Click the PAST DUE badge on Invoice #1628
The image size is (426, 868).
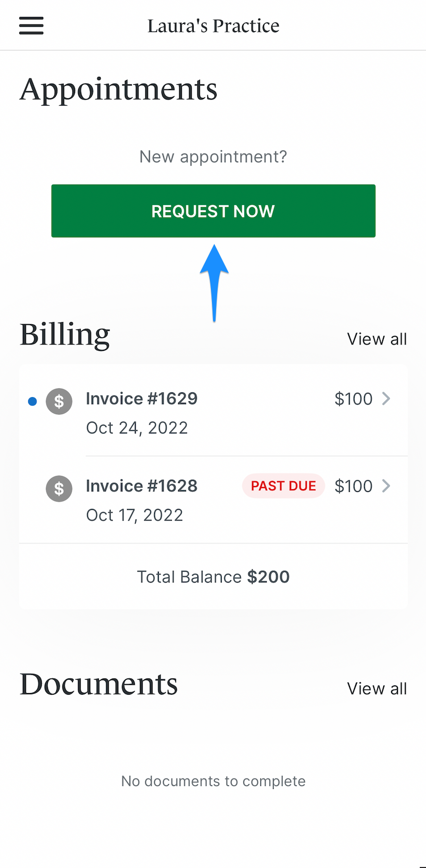point(283,486)
